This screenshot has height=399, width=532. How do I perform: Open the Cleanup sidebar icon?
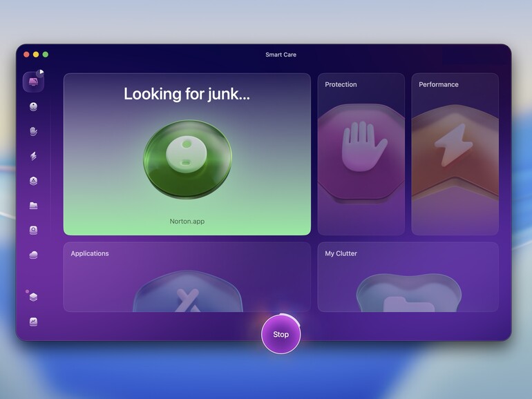(x=33, y=107)
